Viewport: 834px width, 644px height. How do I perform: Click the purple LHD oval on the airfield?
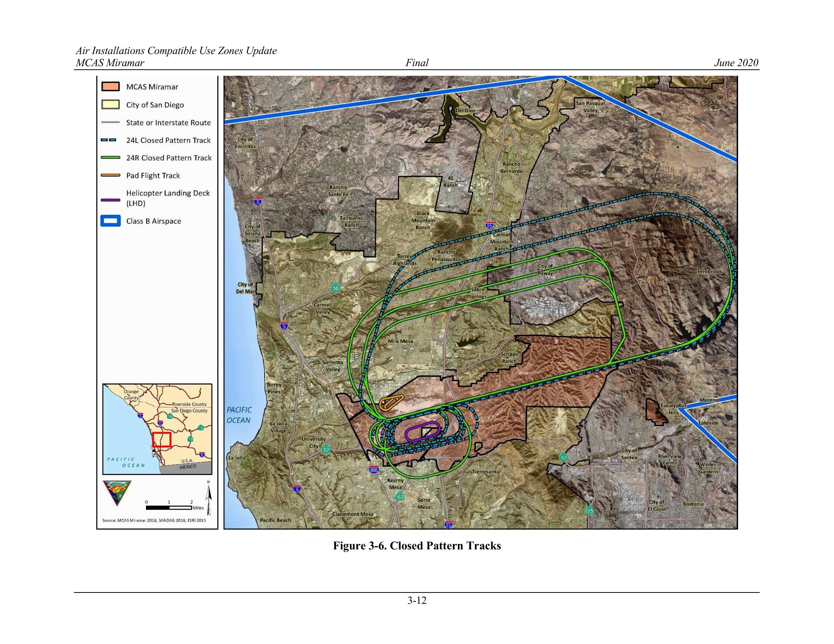pyautogui.click(x=423, y=432)
